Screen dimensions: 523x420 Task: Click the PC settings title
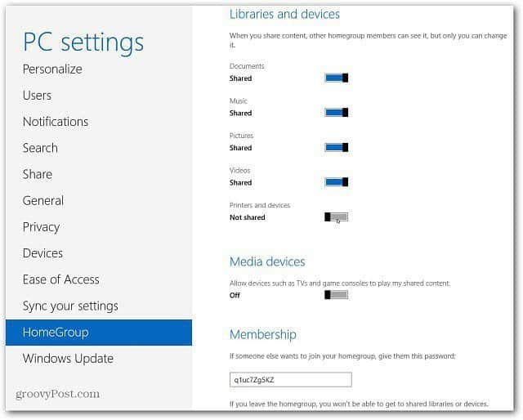tap(83, 42)
